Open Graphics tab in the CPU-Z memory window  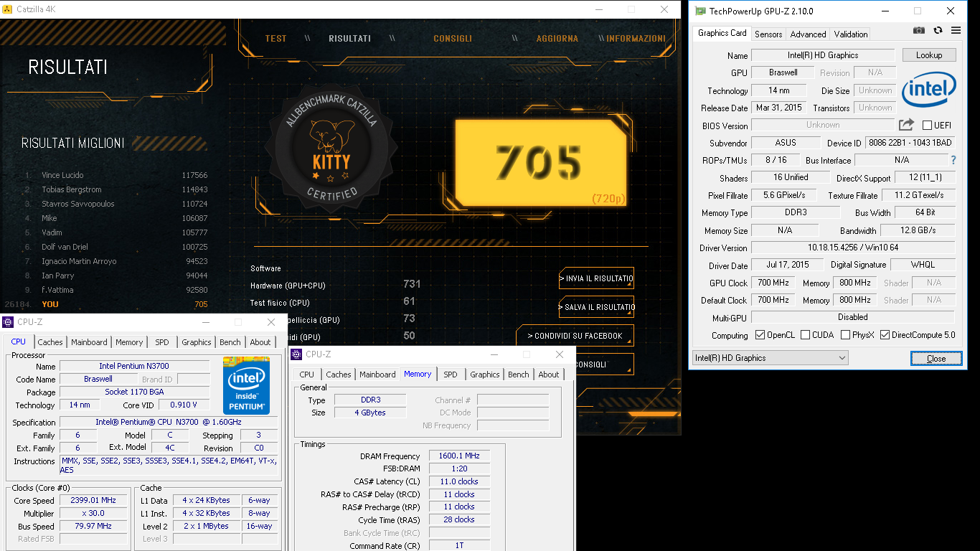485,375
